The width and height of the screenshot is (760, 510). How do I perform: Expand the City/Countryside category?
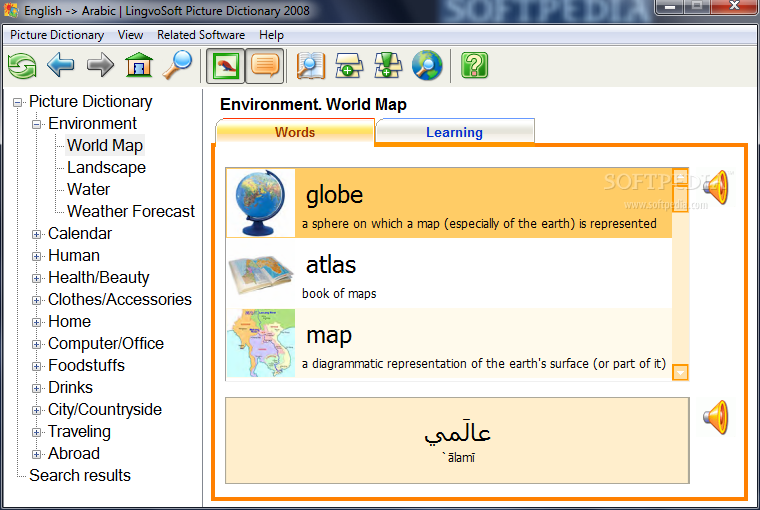[x=36, y=411]
